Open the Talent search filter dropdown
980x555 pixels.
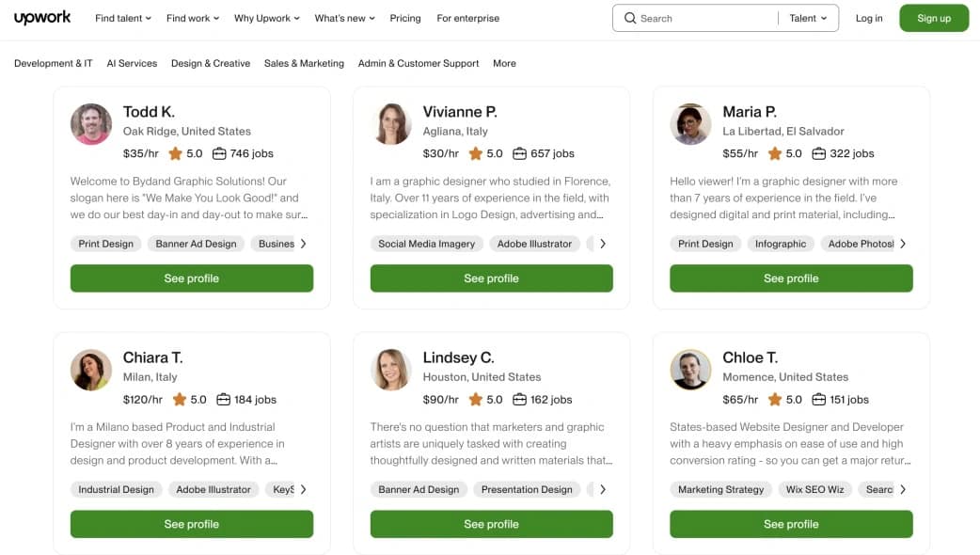pyautogui.click(x=808, y=18)
